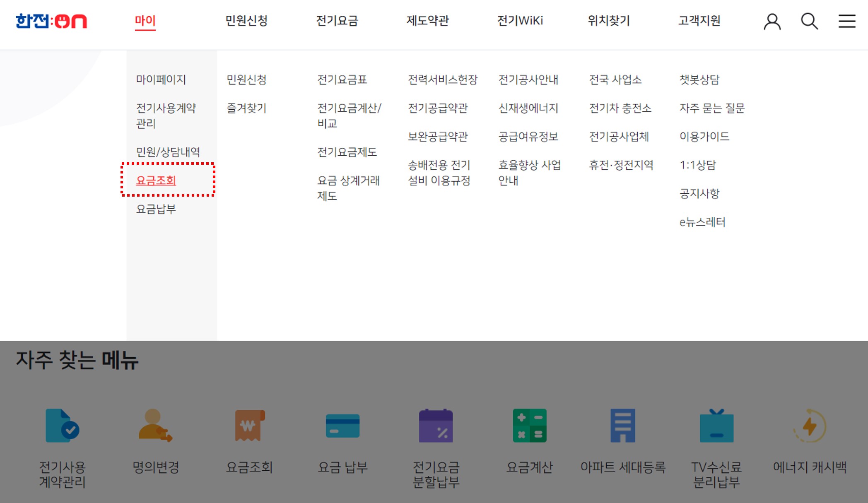Select the 명의변경 person icon

155,426
